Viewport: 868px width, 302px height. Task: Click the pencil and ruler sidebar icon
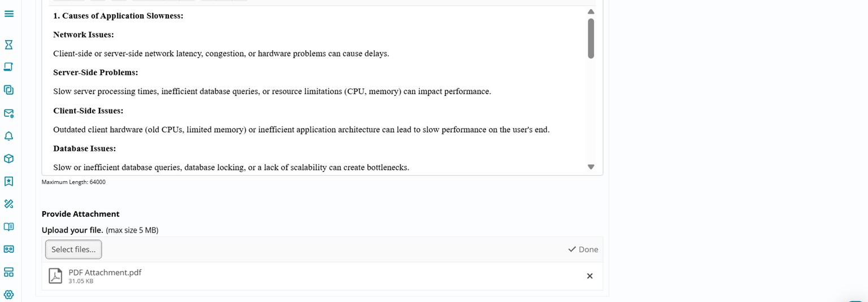(x=9, y=204)
